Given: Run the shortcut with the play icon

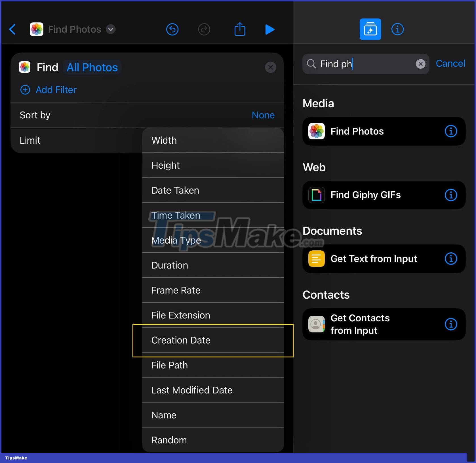Looking at the screenshot, I should [269, 29].
